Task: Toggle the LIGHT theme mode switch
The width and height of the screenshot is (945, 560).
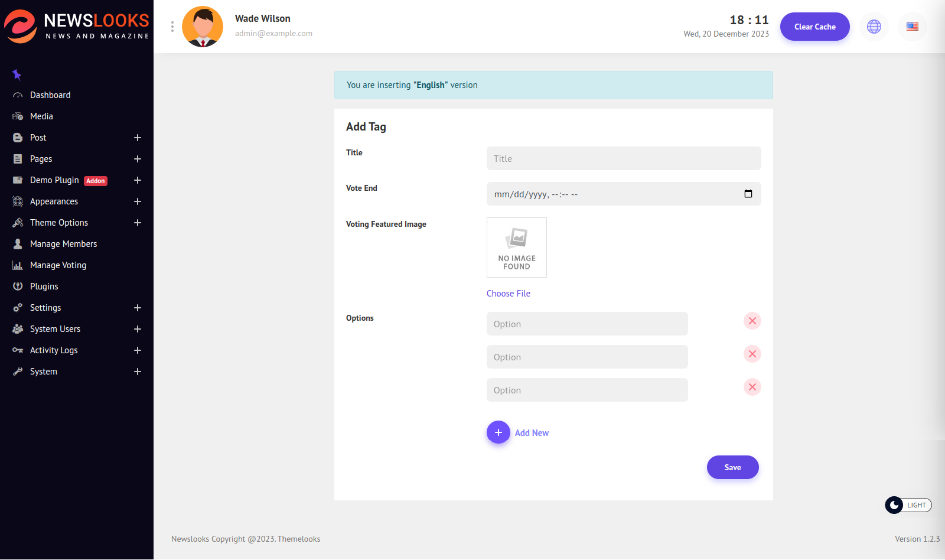Action: pos(908,505)
